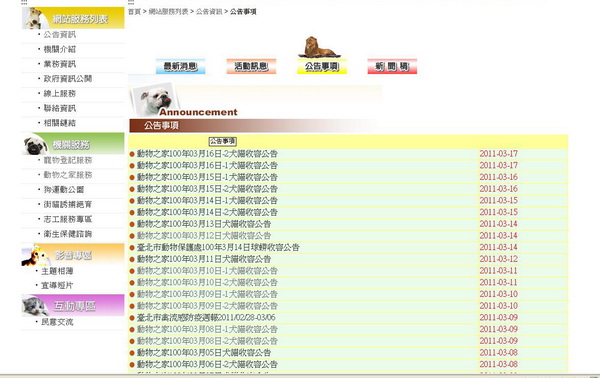Open 動物之家100年03月11日犬貓收容公告
Screen dimensions: 600x378
[204, 259]
